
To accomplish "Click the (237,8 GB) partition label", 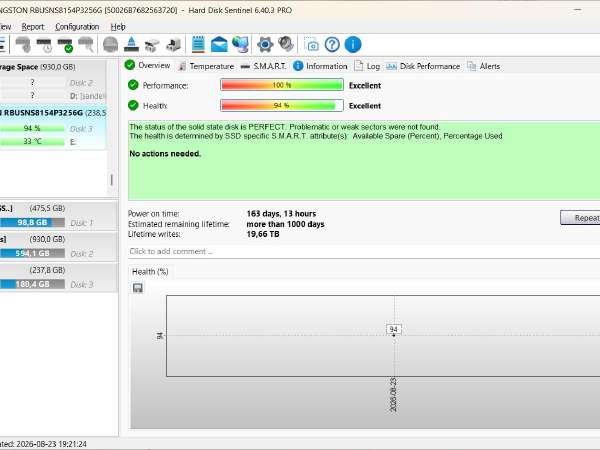I will click(47, 270).
